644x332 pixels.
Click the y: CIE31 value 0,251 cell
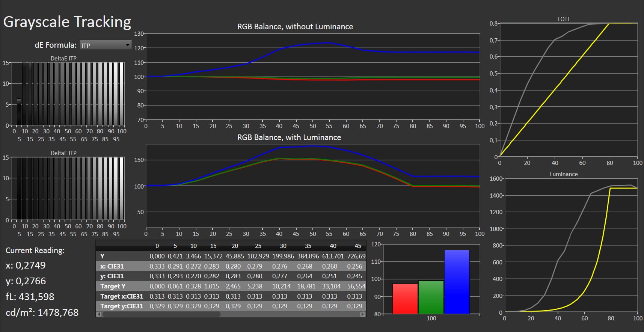(329, 276)
